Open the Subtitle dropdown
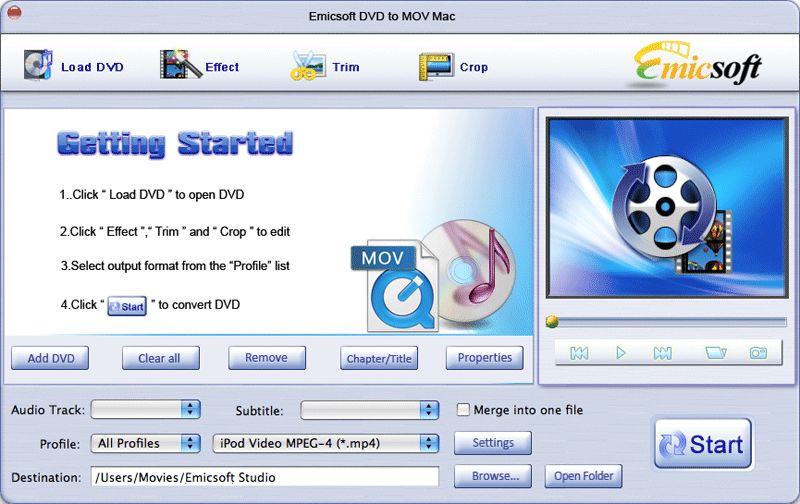 click(369, 410)
